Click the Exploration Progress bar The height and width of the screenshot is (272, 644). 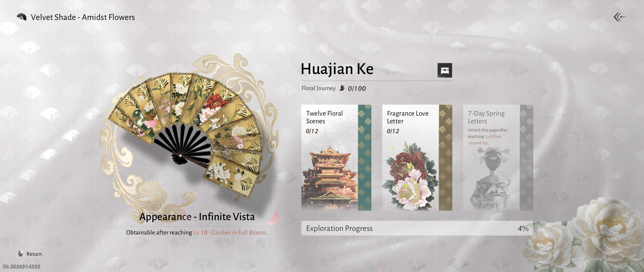417,228
